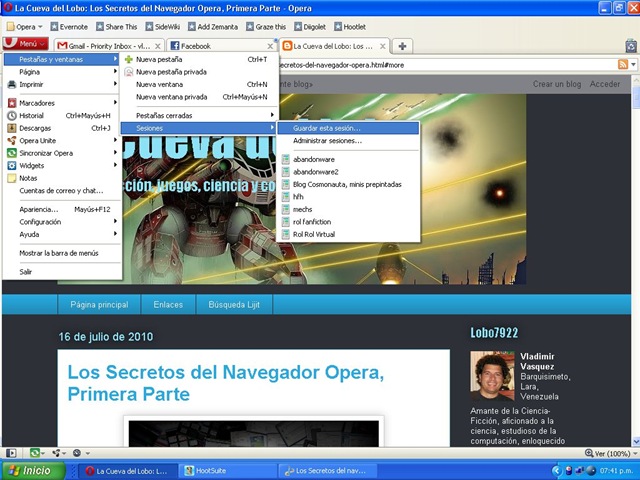Close the La Cueva del Lobo tab
Screen dimensions: 640x480
click(382, 47)
